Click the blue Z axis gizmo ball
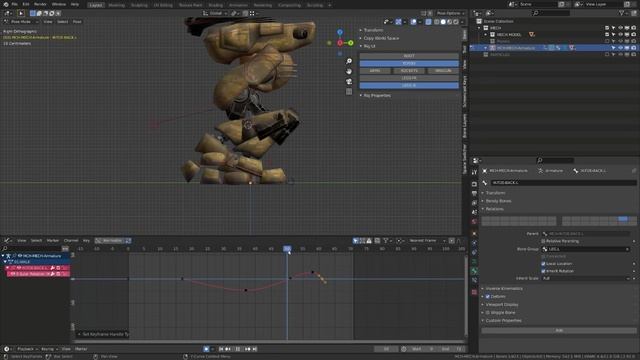 (340, 32)
